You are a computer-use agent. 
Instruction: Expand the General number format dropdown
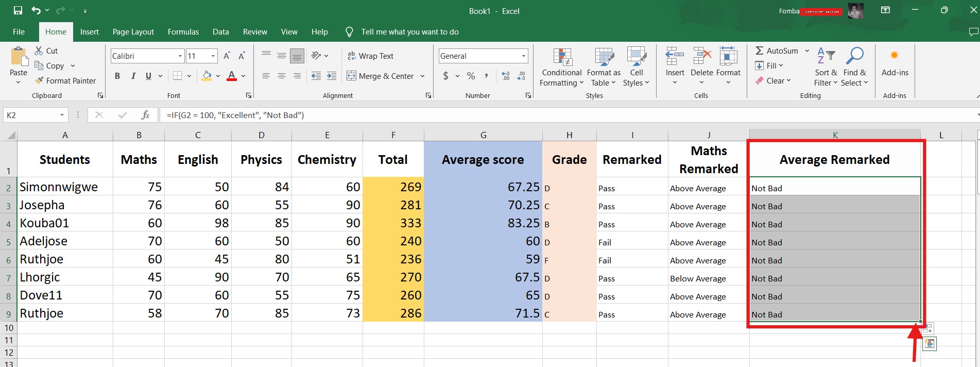coord(524,56)
